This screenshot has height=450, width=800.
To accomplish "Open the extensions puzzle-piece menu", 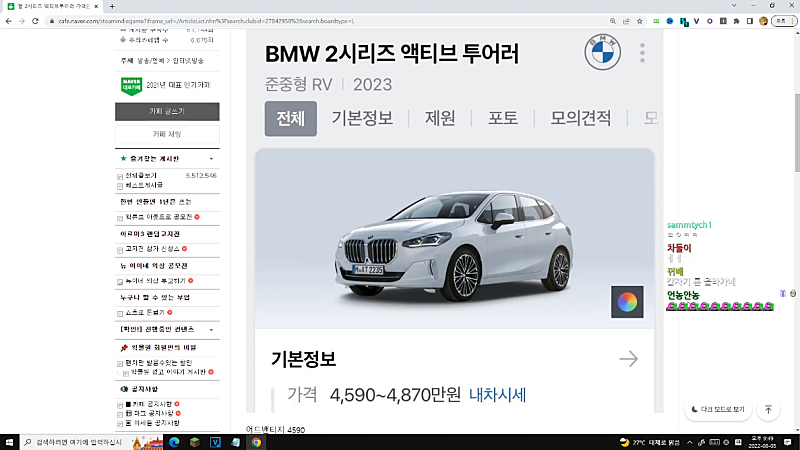I will [736, 21].
